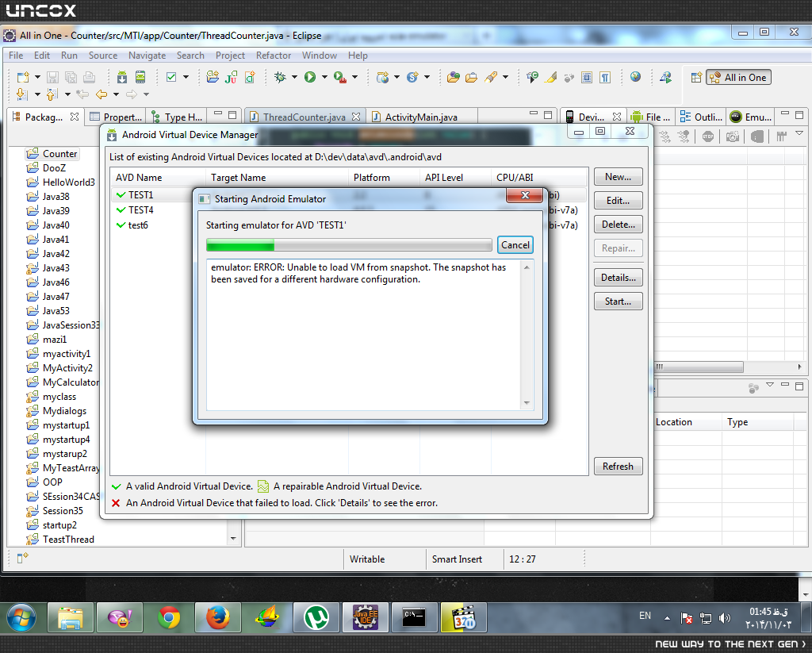Screen dimensions: 812x653
Task: Click the Edit... AVD button
Action: (618, 201)
